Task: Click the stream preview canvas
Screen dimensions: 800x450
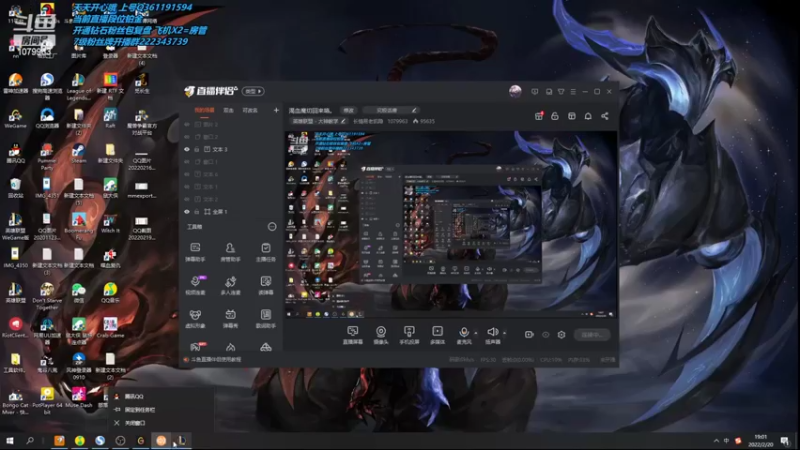Action: pos(451,224)
